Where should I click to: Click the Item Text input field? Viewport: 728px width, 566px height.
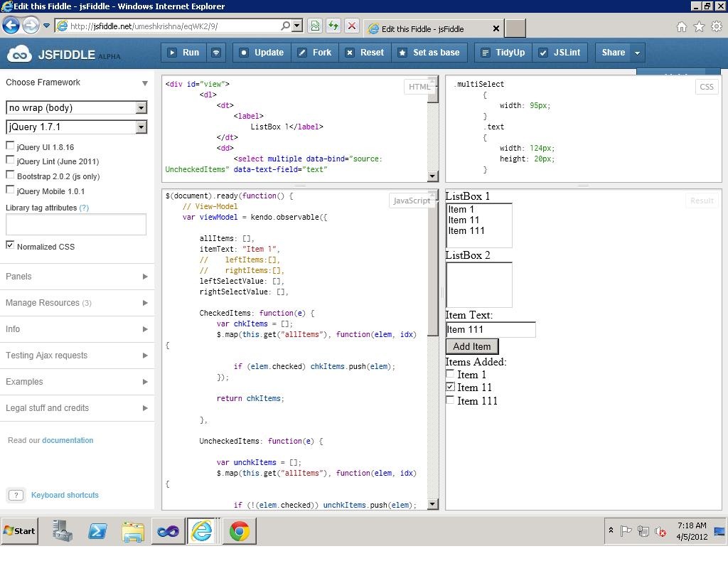pyautogui.click(x=490, y=329)
